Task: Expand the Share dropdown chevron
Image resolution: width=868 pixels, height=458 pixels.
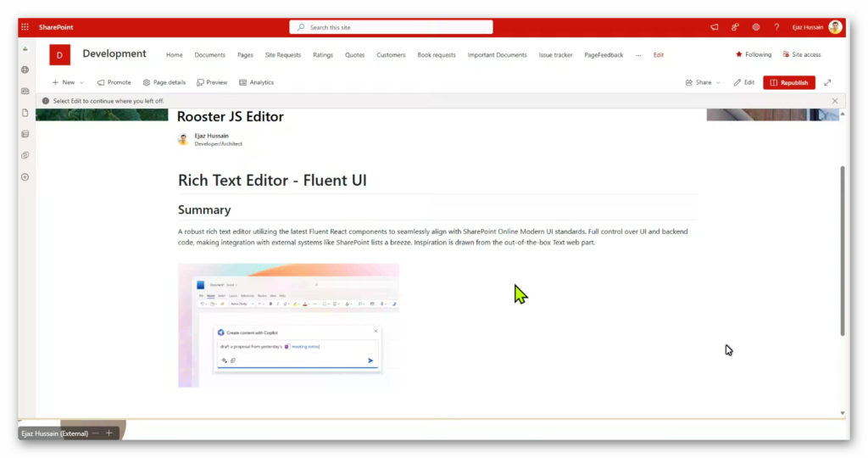Action: click(718, 82)
